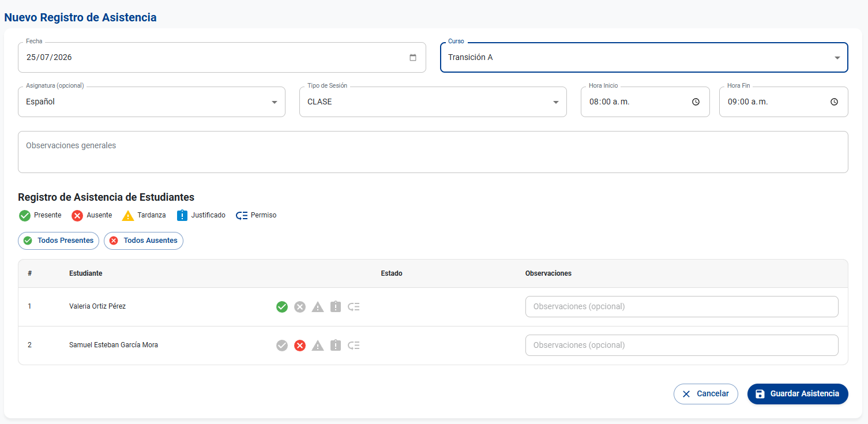This screenshot has width=868, height=424.
Task: Open the clock picker for Hora Fin
Action: point(834,102)
